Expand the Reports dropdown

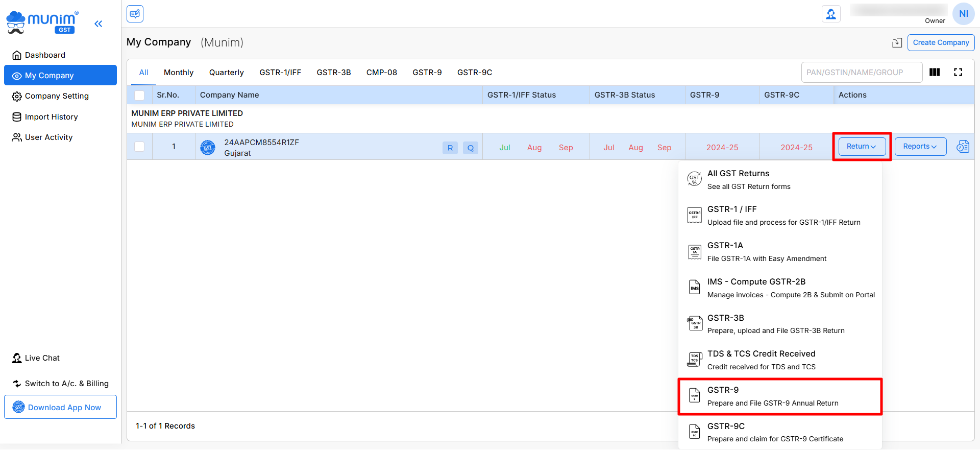coord(920,147)
